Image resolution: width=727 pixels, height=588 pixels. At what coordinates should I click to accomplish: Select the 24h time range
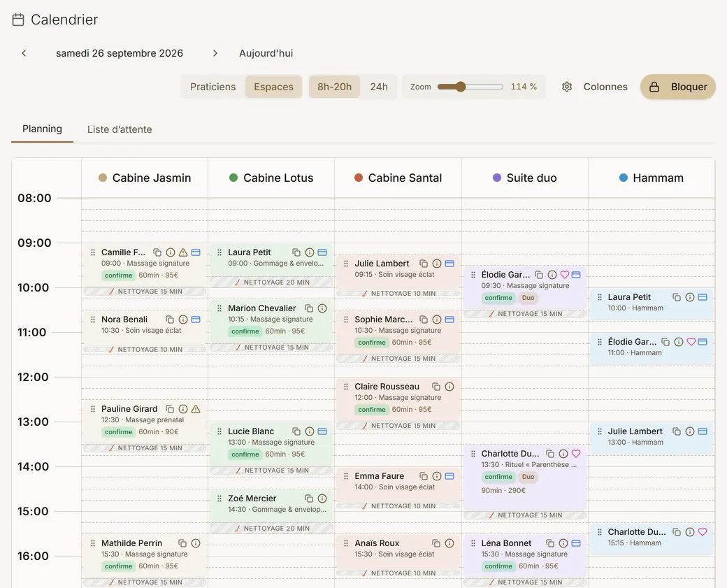(x=379, y=87)
